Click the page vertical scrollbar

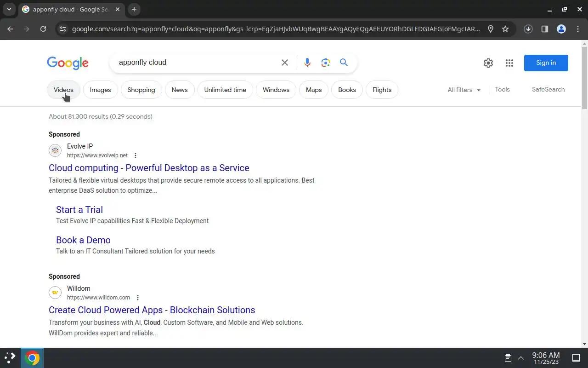point(584,78)
